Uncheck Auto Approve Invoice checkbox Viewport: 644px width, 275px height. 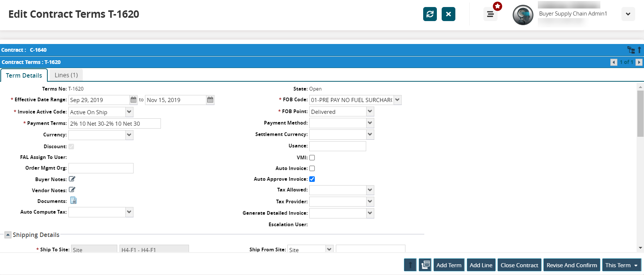[312, 179]
